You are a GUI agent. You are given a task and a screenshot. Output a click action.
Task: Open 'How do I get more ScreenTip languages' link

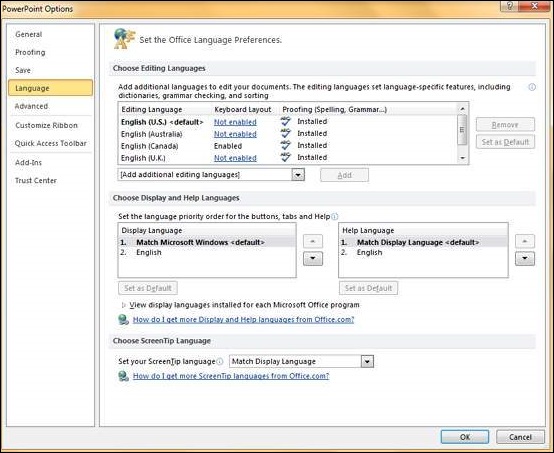[231, 376]
